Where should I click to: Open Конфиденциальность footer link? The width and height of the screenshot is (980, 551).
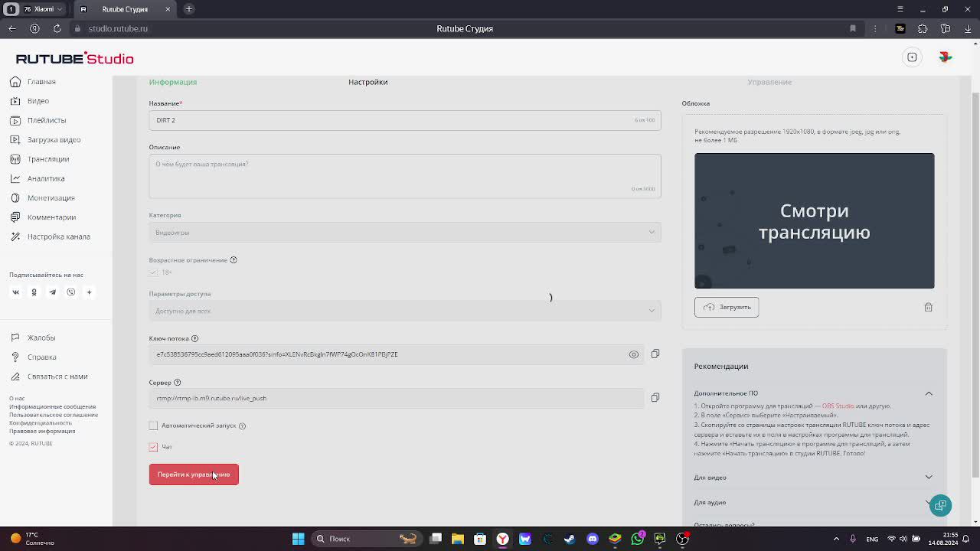tap(41, 423)
